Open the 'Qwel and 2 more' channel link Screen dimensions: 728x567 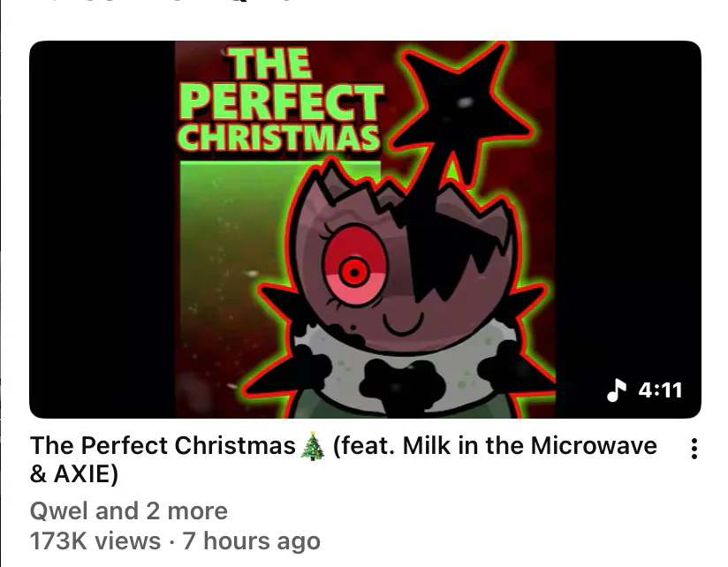click(x=129, y=510)
